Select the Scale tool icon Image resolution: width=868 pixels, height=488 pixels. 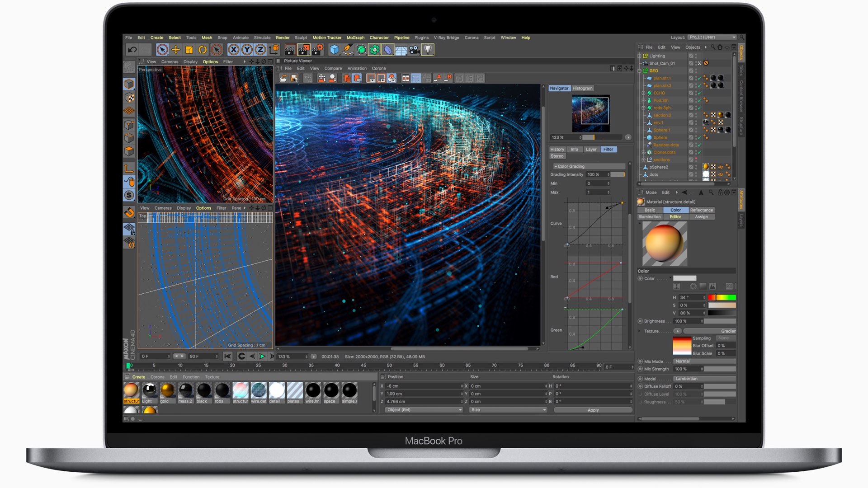pos(189,49)
